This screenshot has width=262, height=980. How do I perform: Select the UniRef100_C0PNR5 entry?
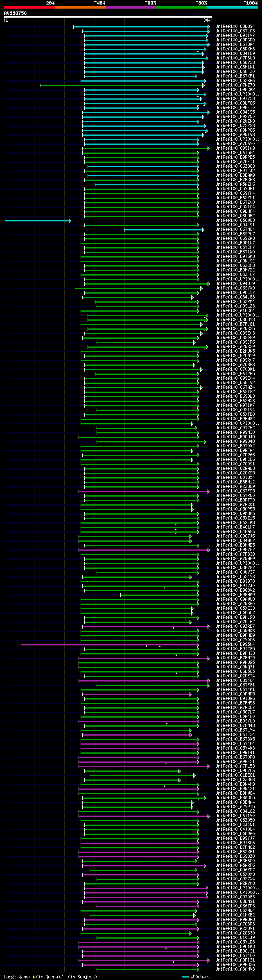coord(235,694)
